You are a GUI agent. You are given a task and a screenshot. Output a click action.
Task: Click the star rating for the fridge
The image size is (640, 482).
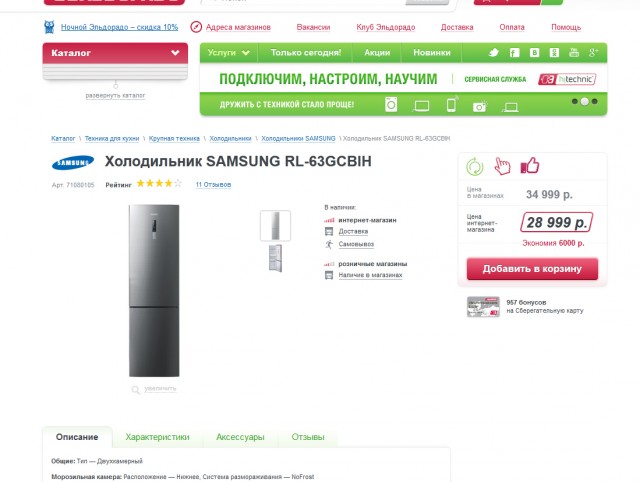pos(159,184)
